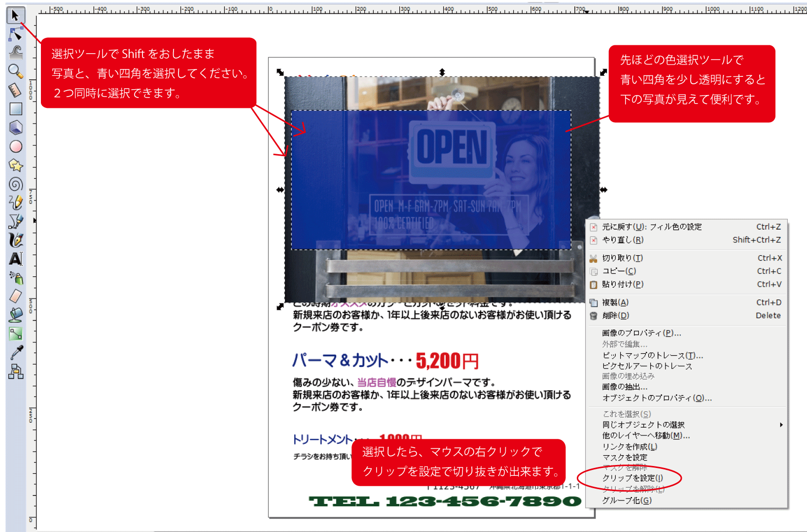
Task: Click the trash icon beside 削除
Action: tap(594, 316)
